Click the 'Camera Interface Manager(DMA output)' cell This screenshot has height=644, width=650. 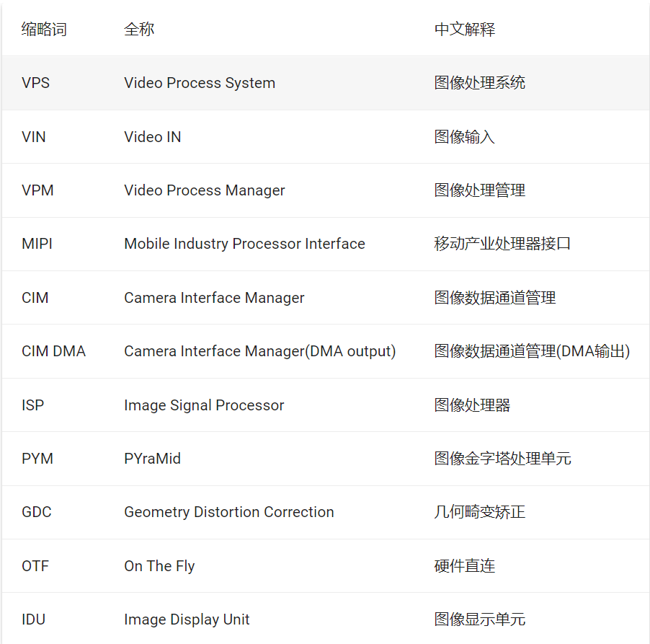point(260,351)
